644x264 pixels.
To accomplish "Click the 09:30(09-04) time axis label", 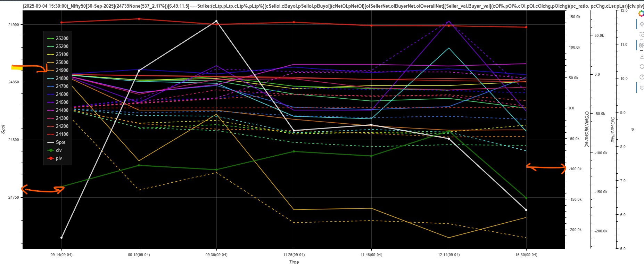I will coord(216,255).
